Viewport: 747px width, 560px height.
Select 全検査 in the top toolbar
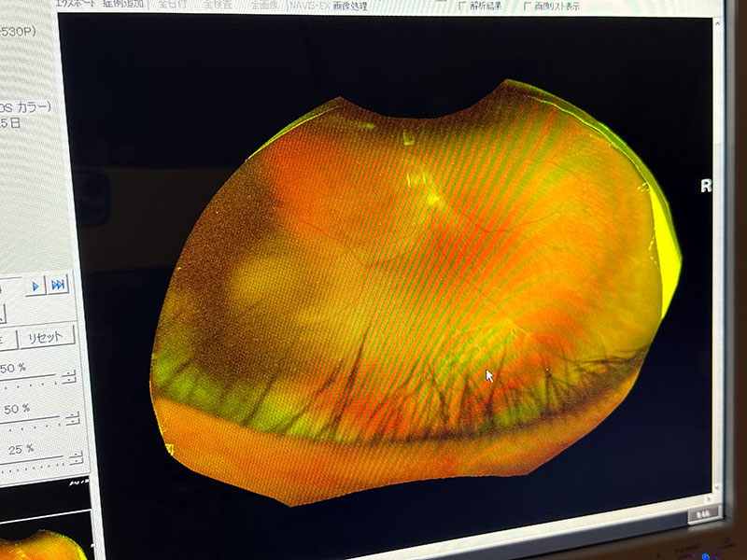tap(218, 5)
